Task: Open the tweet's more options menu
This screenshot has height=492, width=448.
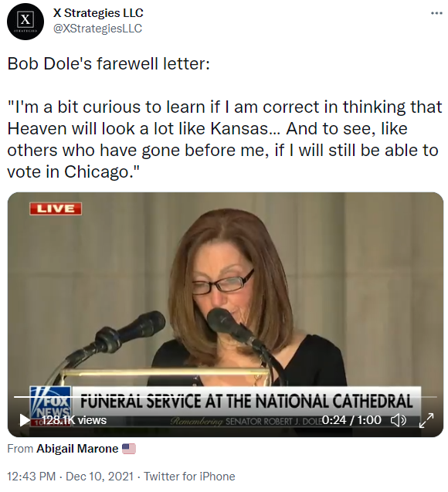Action: coord(436,13)
